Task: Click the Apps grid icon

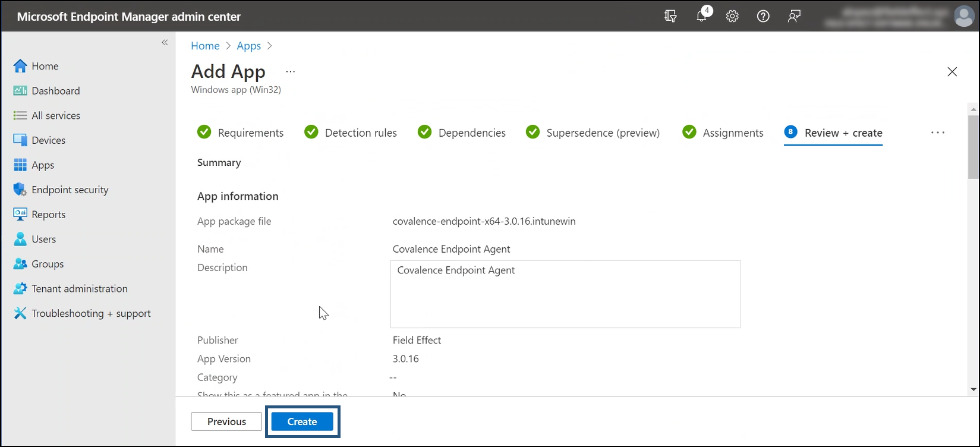Action: pyautogui.click(x=20, y=165)
